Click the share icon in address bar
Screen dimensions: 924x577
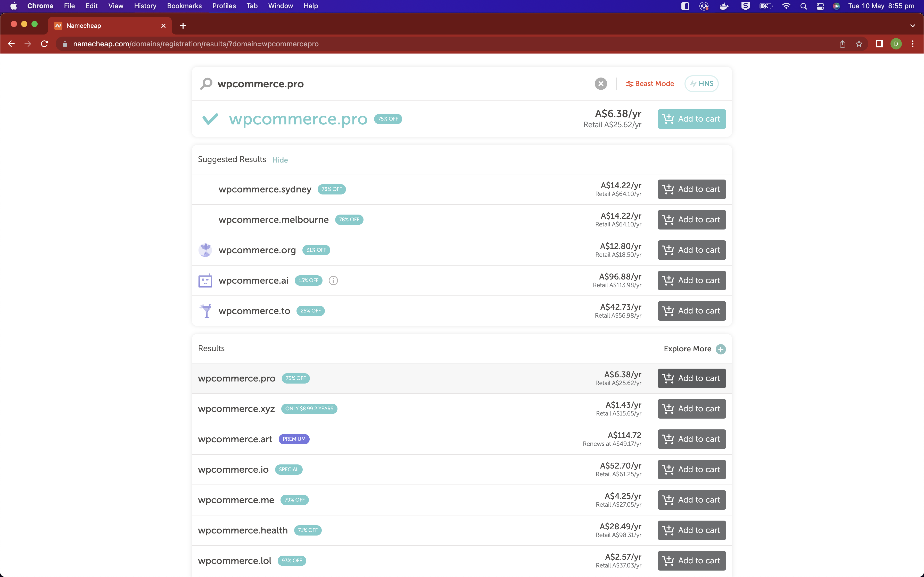842,44
